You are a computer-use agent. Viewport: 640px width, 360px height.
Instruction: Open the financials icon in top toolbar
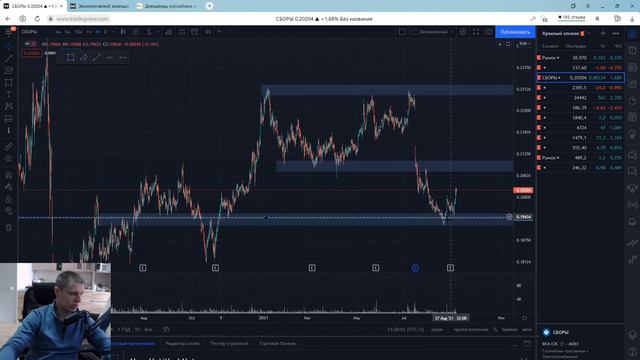169,32
